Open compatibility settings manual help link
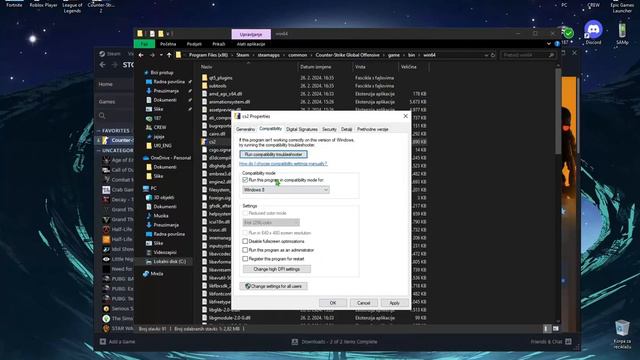This screenshot has height=360, width=640. click(283, 164)
